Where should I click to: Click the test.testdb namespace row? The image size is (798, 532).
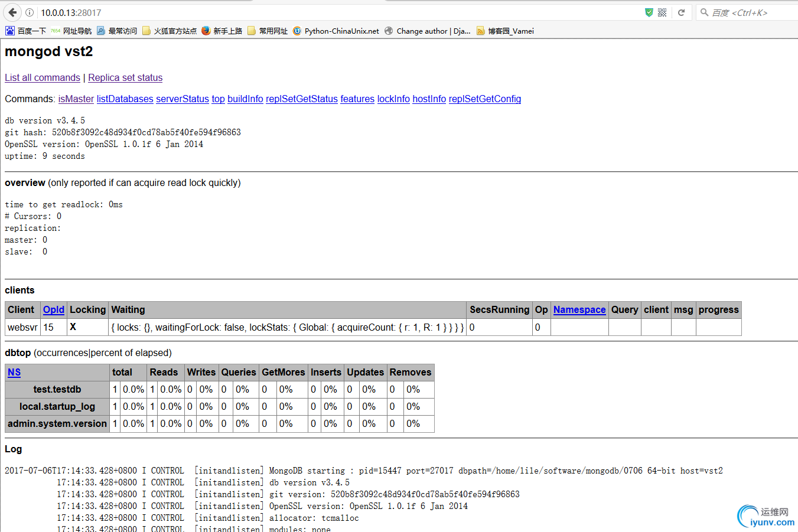coord(57,389)
